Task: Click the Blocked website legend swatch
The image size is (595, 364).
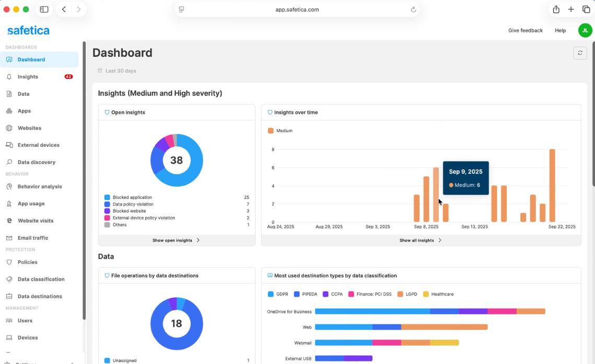Action: point(107,211)
